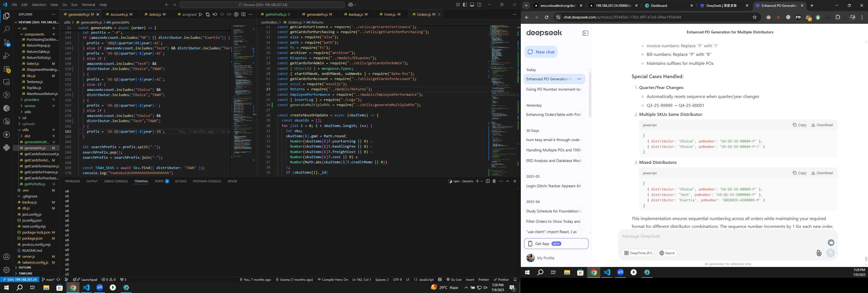Click DeepSeek collapse sidebar icon

coord(585,33)
